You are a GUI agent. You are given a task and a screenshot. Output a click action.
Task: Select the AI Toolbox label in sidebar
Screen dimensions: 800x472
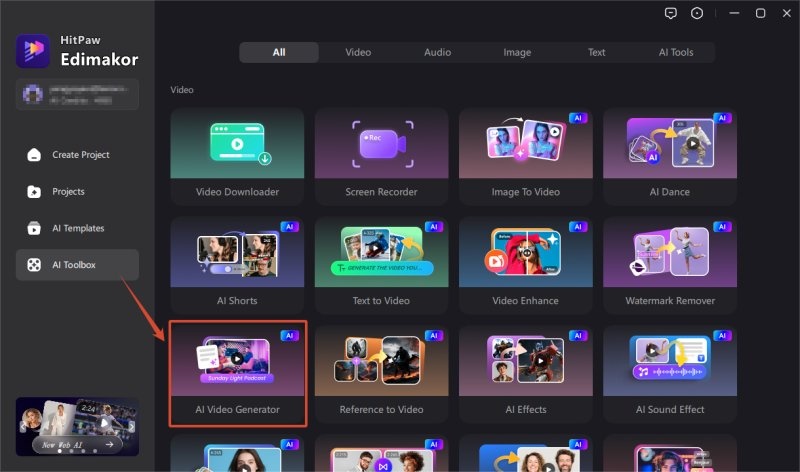(x=74, y=265)
